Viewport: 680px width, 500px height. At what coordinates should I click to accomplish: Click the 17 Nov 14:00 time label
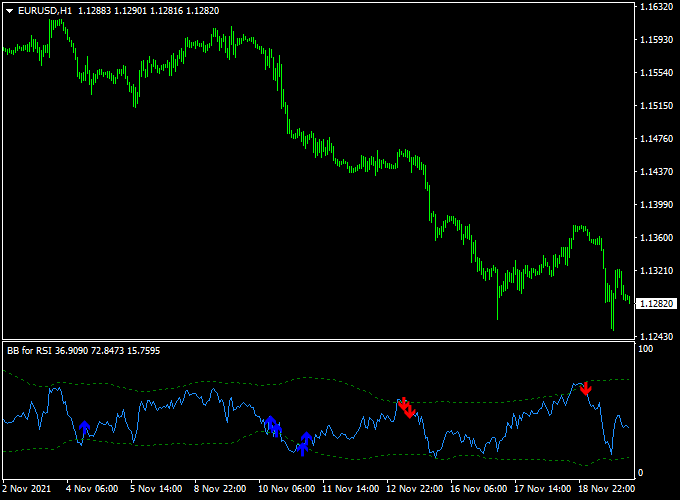543,489
